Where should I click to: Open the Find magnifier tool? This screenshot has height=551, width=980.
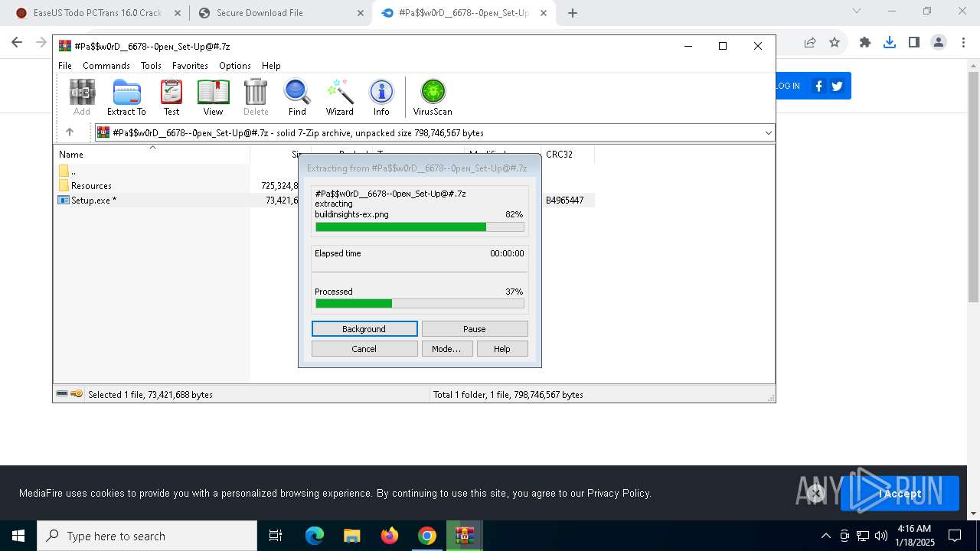click(x=297, y=97)
